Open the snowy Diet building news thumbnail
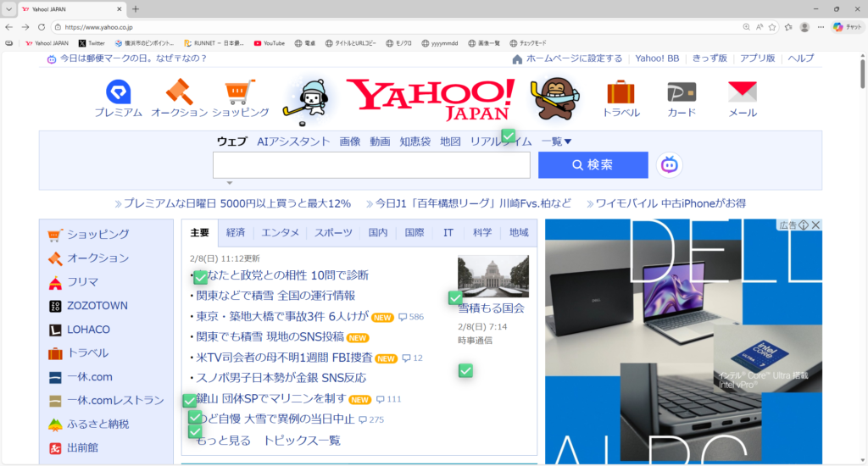Image resolution: width=868 pixels, height=466 pixels. point(492,276)
